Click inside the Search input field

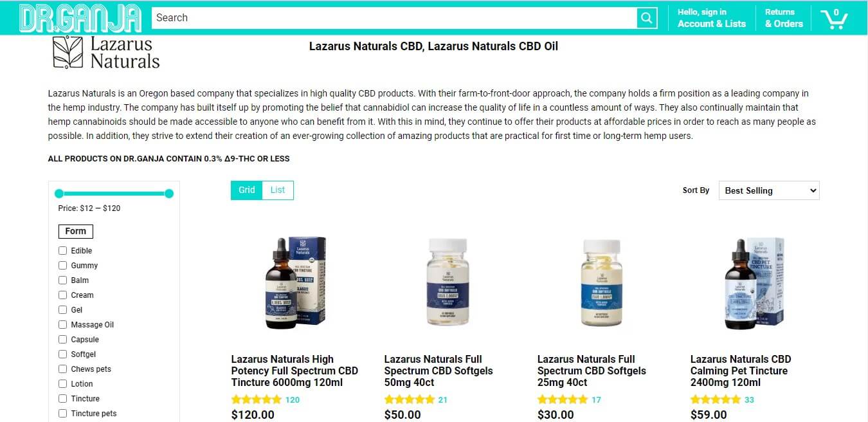point(394,18)
